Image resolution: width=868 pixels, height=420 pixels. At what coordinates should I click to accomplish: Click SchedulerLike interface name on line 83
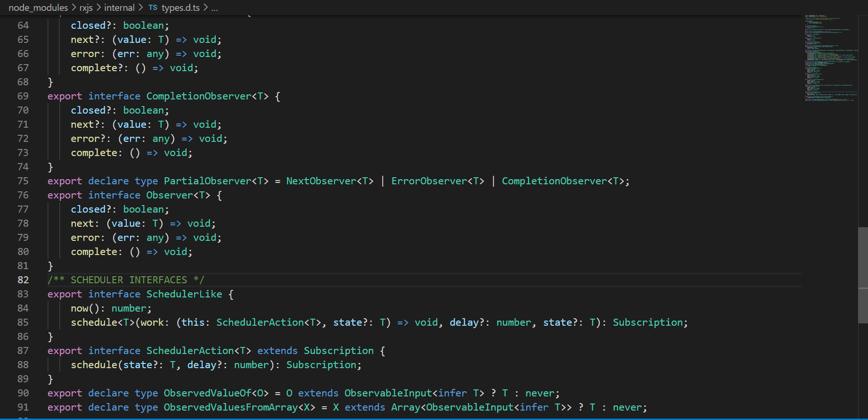184,294
